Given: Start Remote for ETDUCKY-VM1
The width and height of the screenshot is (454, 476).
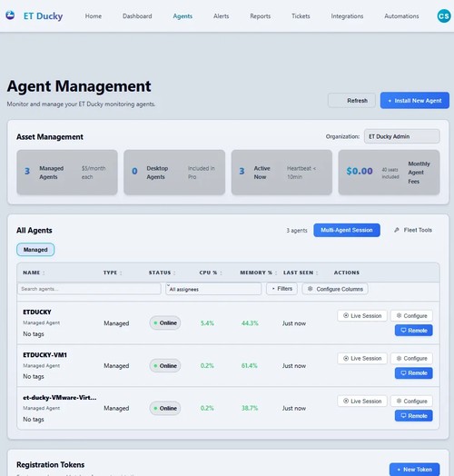Looking at the screenshot, I should click(x=414, y=373).
